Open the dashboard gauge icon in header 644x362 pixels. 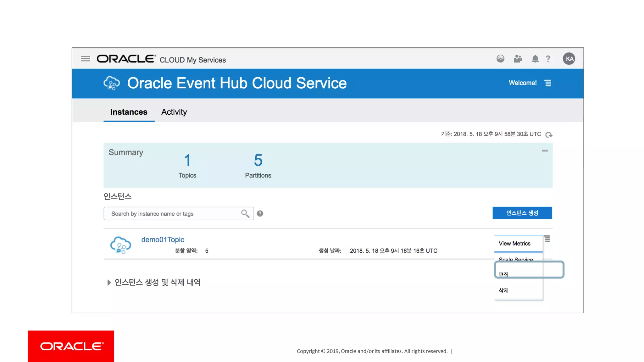(500, 59)
